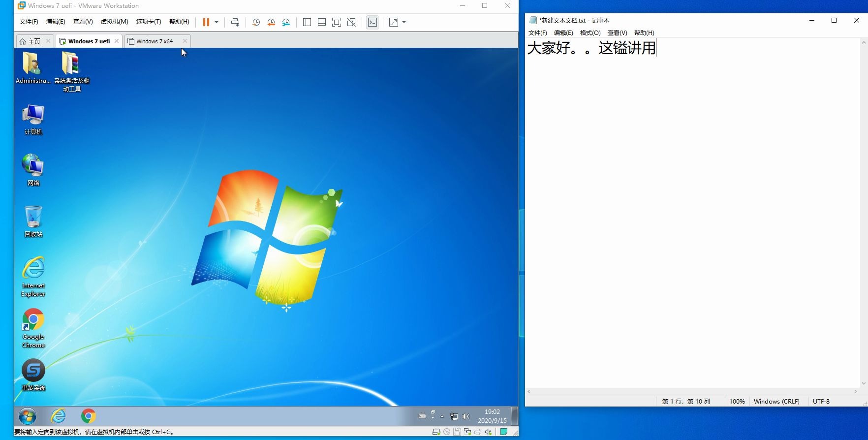Open the Notepad 帮助(H) menu
Viewport: 868px width, 440px height.
tap(644, 33)
